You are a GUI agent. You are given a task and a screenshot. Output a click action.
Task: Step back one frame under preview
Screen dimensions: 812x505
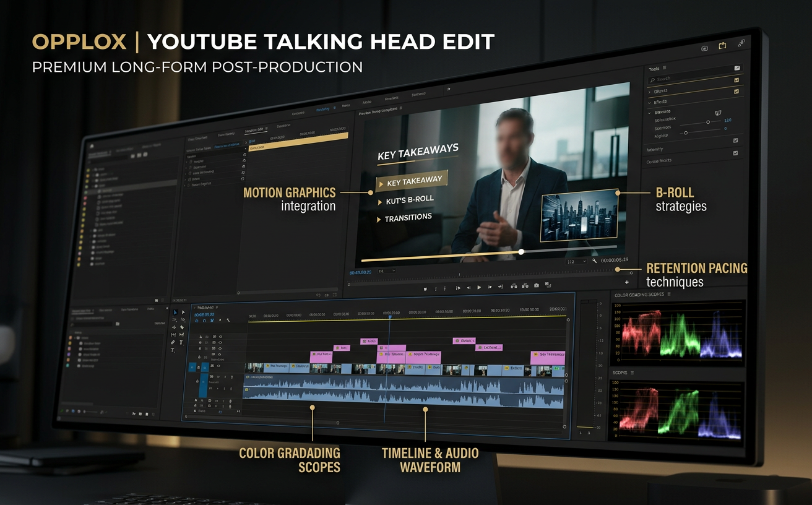click(469, 287)
